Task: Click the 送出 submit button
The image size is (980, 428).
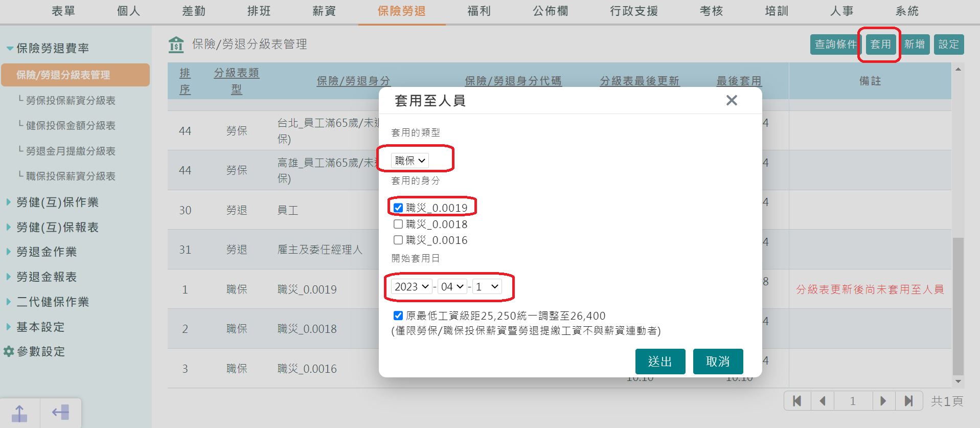Action: point(660,362)
